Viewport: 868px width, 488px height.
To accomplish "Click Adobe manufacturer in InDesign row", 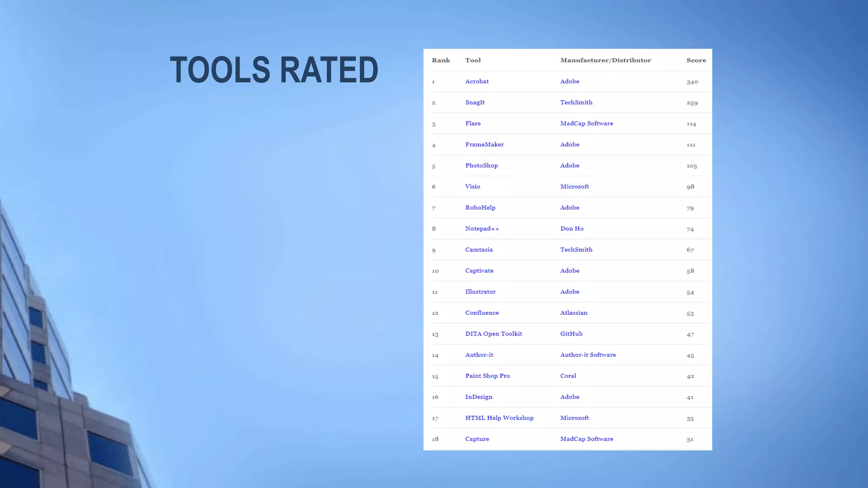I will click(570, 397).
